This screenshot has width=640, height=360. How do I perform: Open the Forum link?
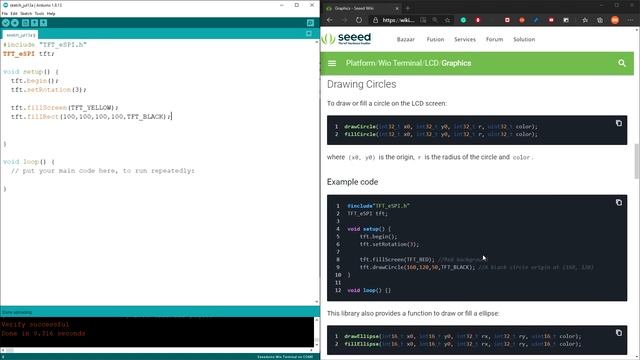tap(494, 40)
